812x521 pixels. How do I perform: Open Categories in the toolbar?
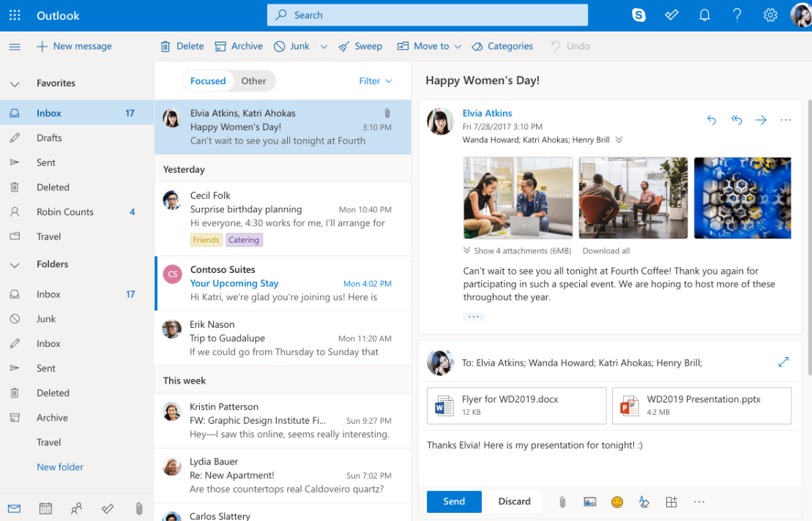click(502, 46)
